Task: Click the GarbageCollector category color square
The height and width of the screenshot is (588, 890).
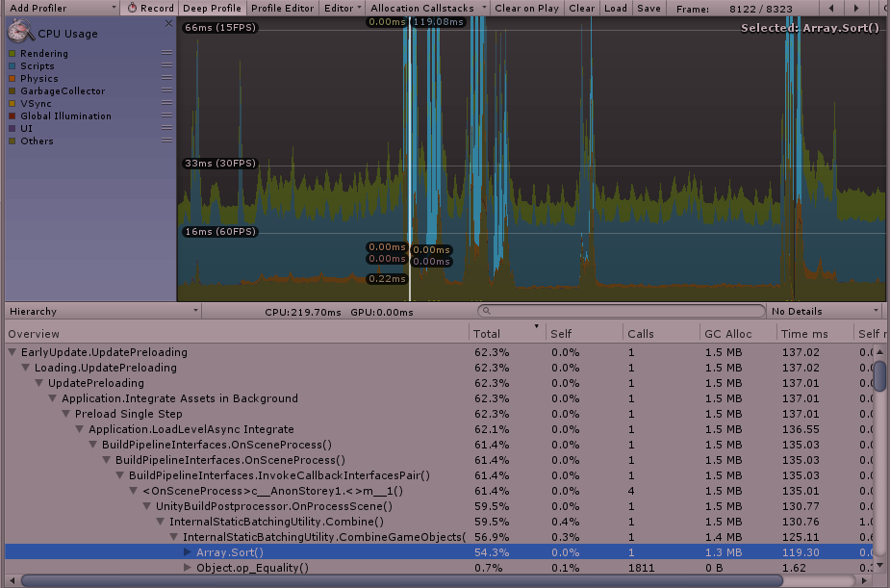Action: pos(13,90)
